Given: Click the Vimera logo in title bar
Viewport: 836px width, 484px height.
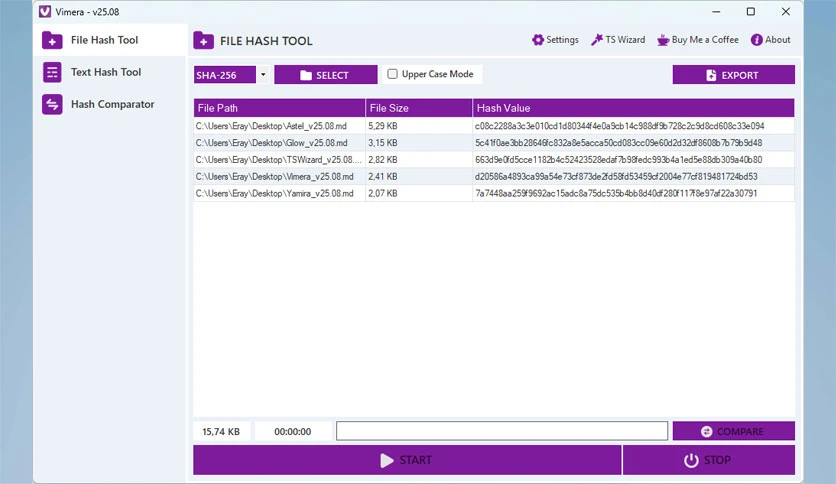Looking at the screenshot, I should (45, 11).
